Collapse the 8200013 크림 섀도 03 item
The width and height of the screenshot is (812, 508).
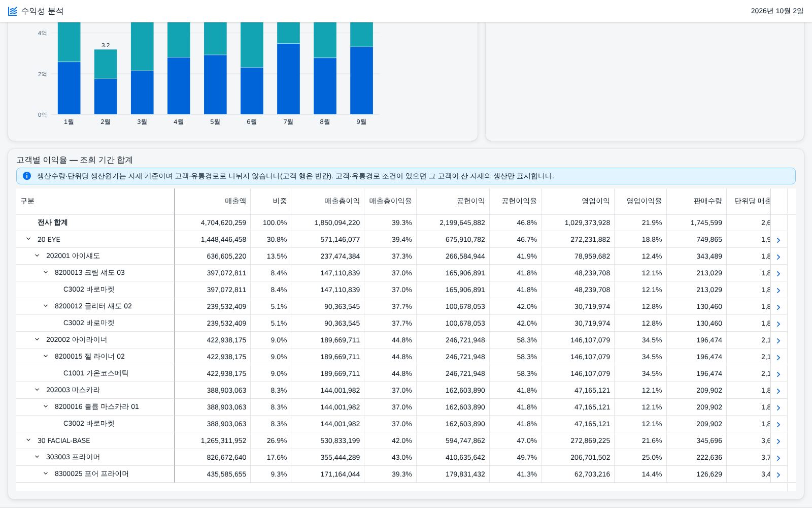coord(46,272)
